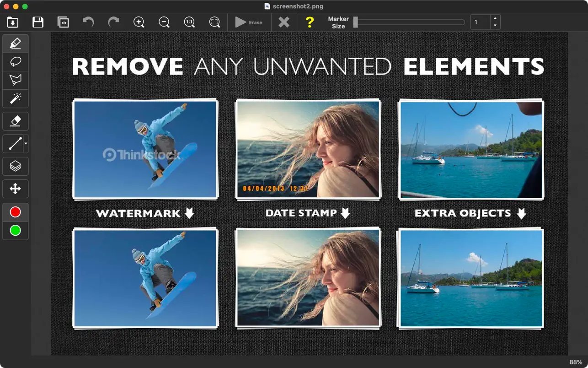The image size is (588, 368).
Task: Select the Polygonal Lasso tool
Action: 15,80
